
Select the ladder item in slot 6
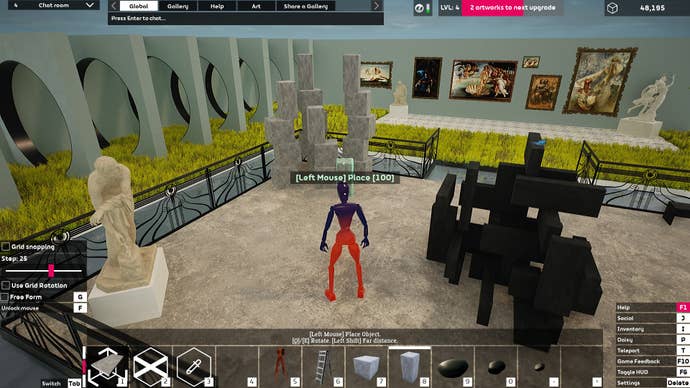[x=323, y=367]
